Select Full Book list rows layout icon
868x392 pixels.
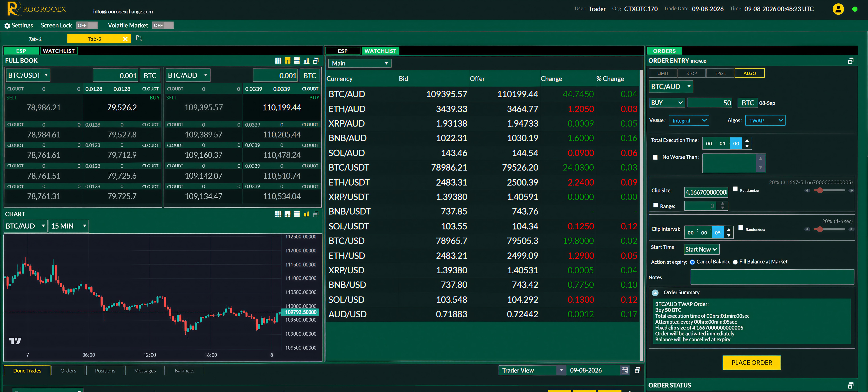point(297,61)
